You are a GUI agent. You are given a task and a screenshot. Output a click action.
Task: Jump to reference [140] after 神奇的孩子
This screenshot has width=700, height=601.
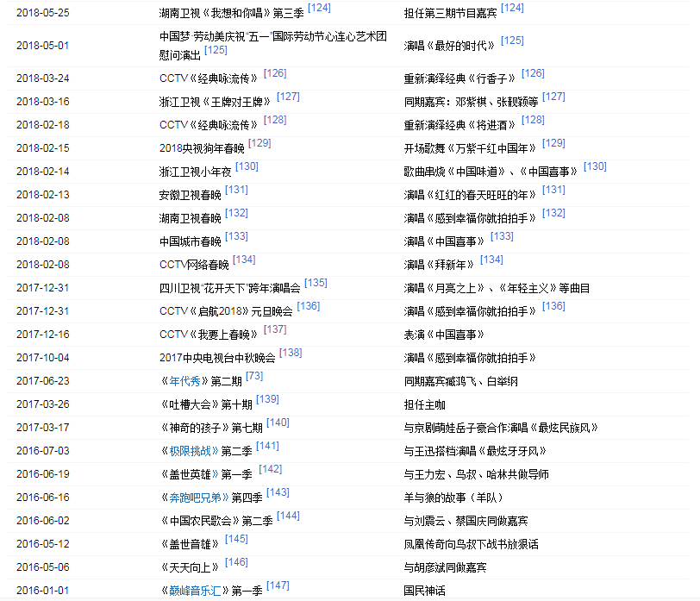click(x=278, y=423)
